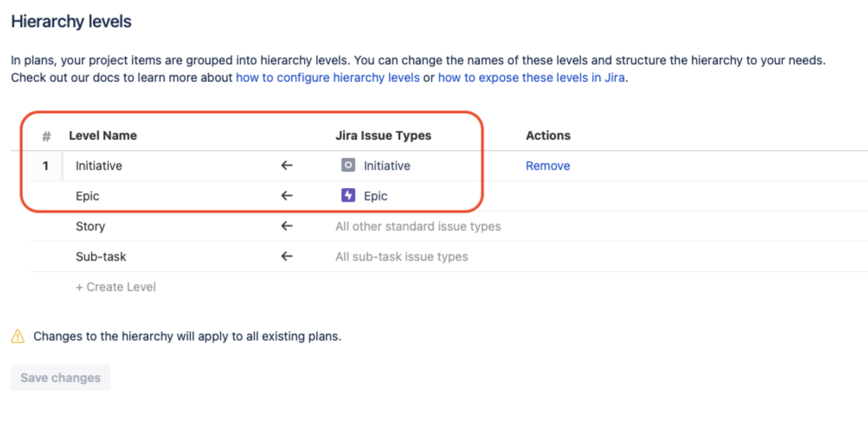This screenshot has width=868, height=424.
Task: Click 'All other standard issue types' text
Action: (x=418, y=226)
